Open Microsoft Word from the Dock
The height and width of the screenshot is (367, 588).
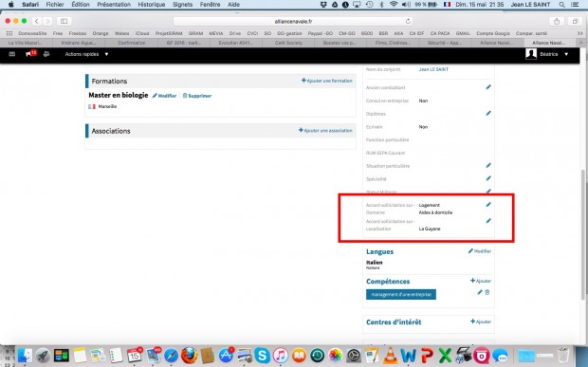click(409, 355)
